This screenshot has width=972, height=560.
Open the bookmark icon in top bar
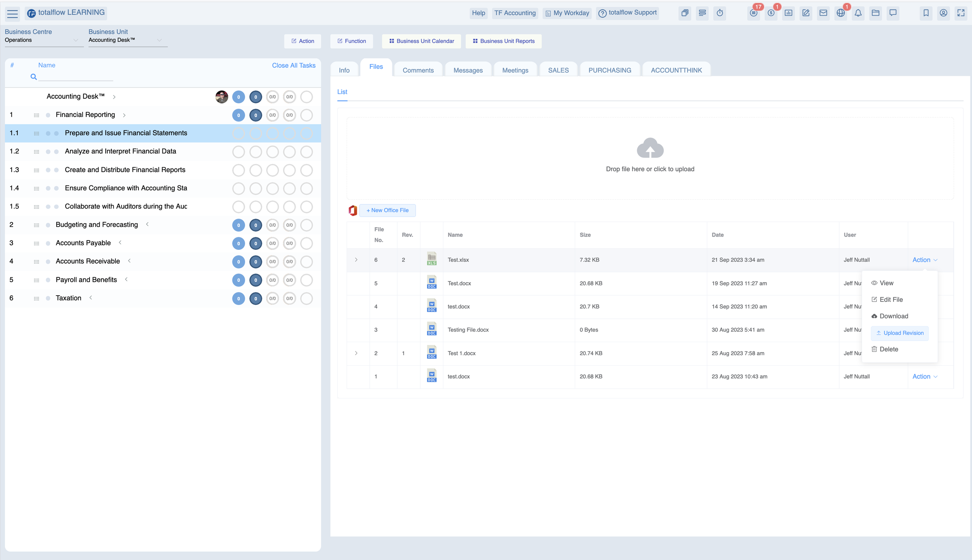(x=926, y=13)
